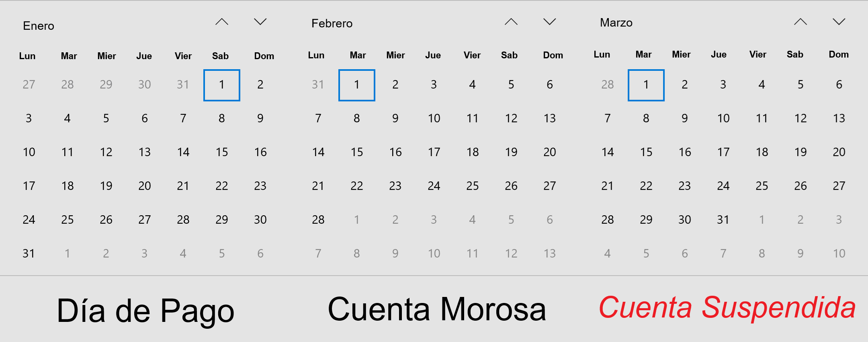868x342 pixels.
Task: Click the Cuenta Morosa label
Action: [x=437, y=309]
